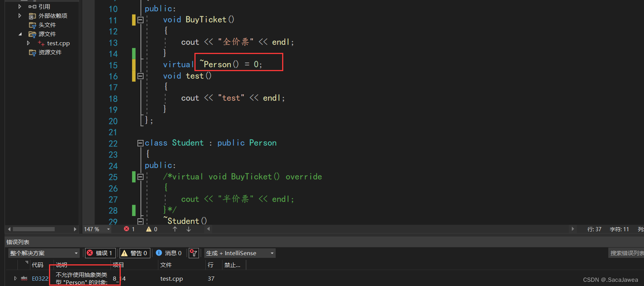
Task: Expand the E0322 error row details
Action: 16,278
